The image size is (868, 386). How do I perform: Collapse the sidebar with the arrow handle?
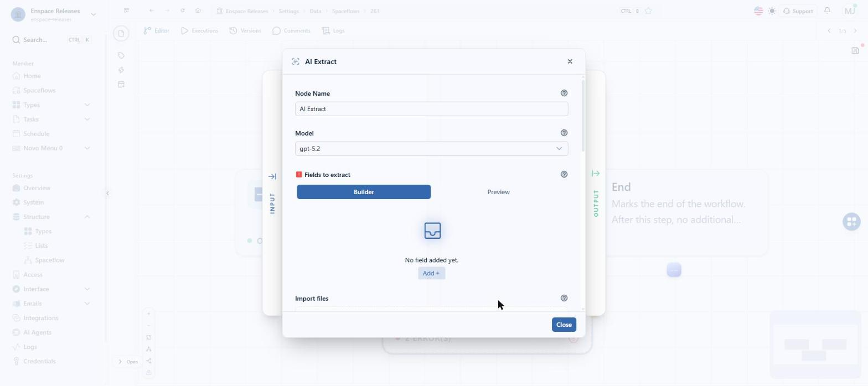click(x=107, y=193)
